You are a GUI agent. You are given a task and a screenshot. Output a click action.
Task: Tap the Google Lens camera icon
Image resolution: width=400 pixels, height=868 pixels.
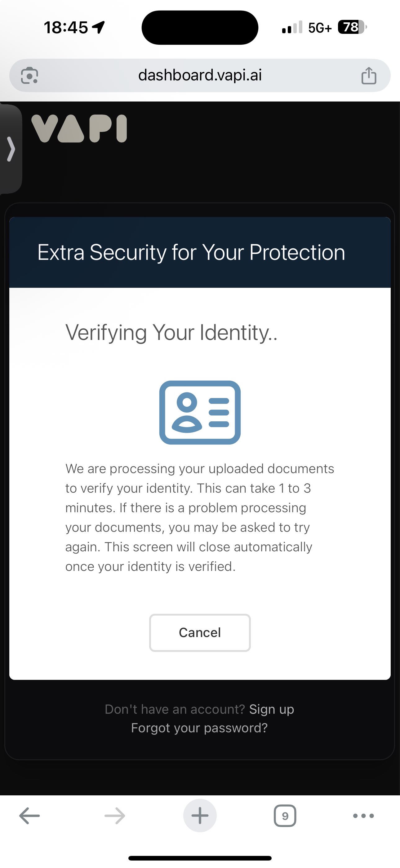pos(30,75)
